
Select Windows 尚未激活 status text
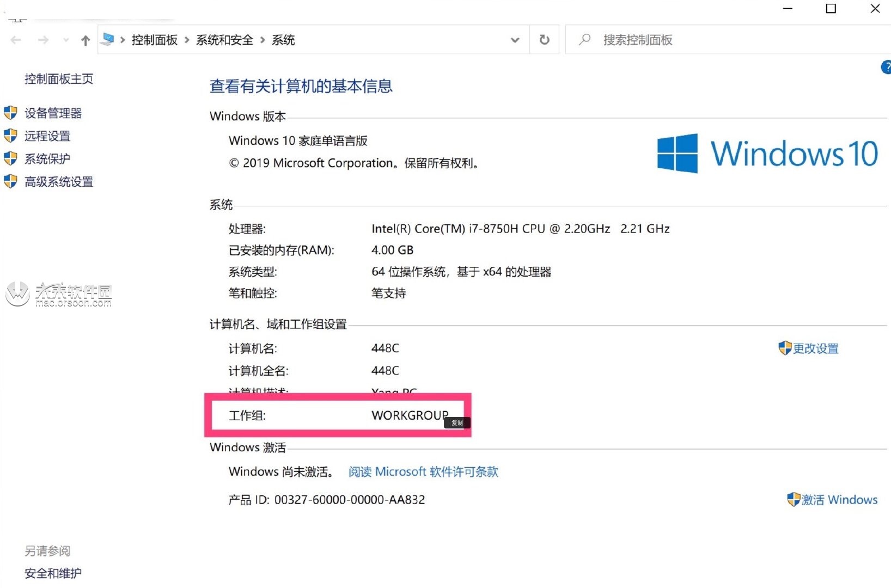[x=281, y=471]
